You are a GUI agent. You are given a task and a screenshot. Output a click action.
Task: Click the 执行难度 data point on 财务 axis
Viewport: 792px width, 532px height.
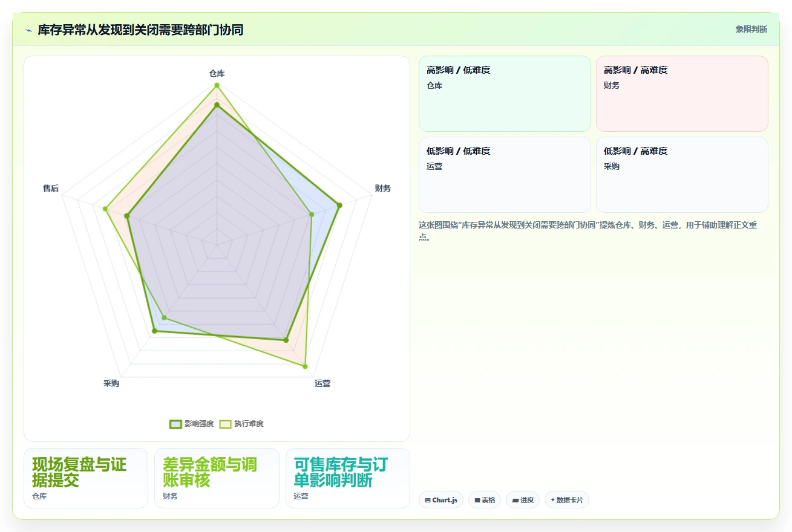click(x=312, y=214)
